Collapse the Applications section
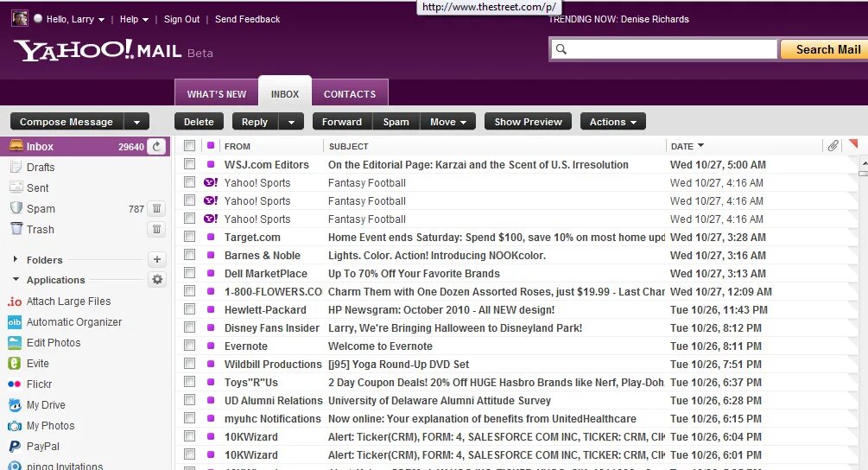The image size is (868, 470). tap(16, 280)
